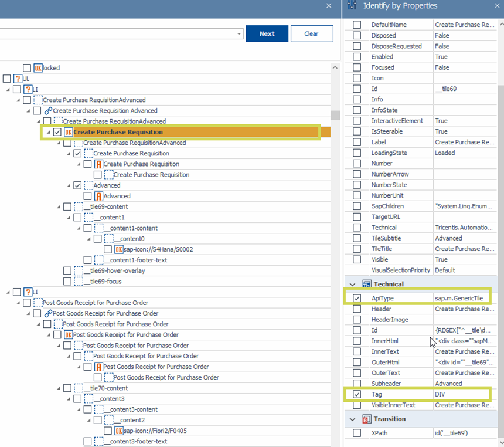Select the OuterHtml value cell
Viewport: 504px width, 447px height.
coord(465,363)
